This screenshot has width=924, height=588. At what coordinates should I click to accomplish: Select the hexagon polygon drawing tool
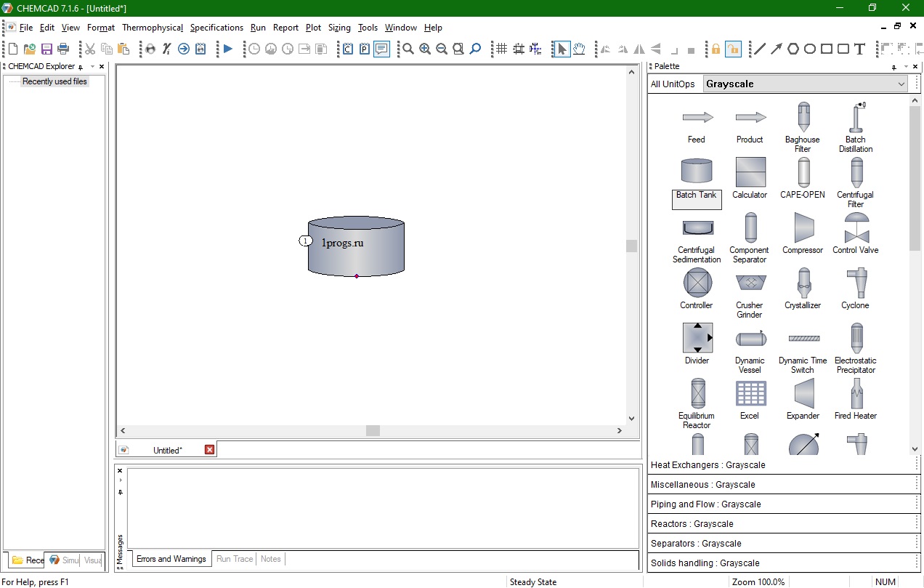point(793,49)
